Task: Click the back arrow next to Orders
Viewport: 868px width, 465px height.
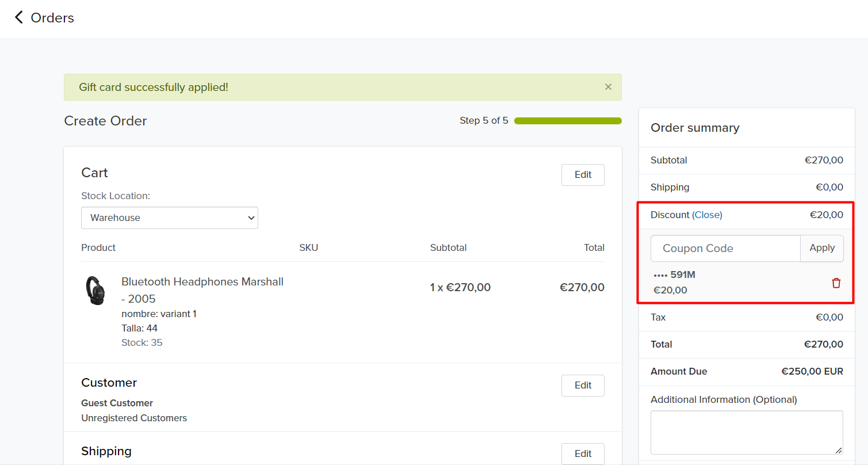Action: pyautogui.click(x=19, y=18)
